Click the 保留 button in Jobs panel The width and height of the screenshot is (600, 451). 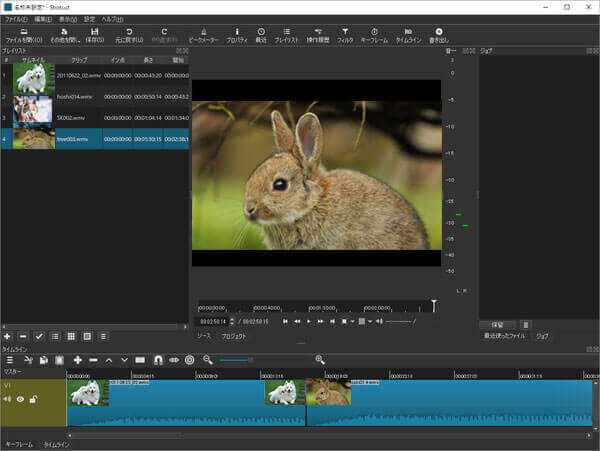[497, 325]
